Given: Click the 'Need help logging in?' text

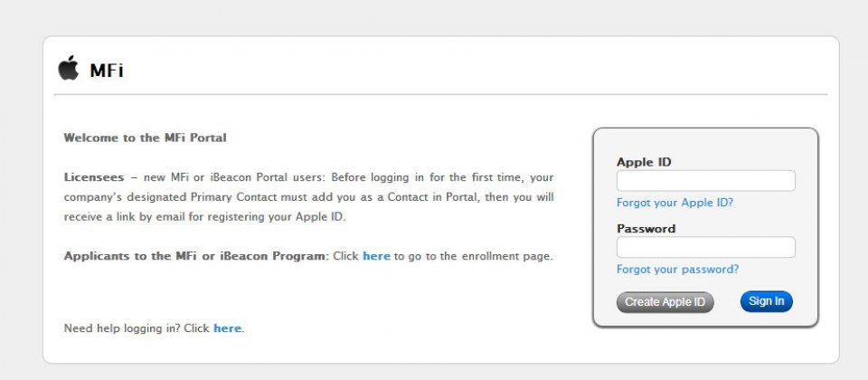Looking at the screenshot, I should click(122, 328).
